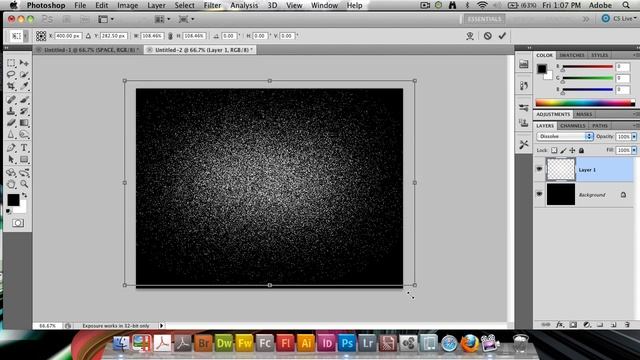This screenshot has width=640, height=360.
Task: Toggle maintain aspect ratio chain link
Action: point(170,36)
